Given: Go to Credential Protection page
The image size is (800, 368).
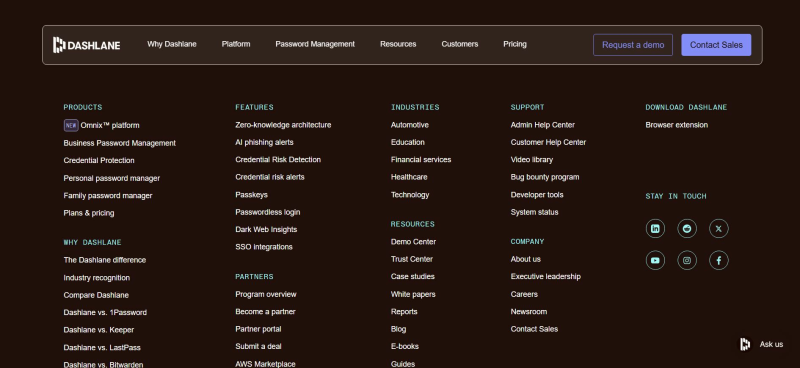Looking at the screenshot, I should pyautogui.click(x=99, y=161).
